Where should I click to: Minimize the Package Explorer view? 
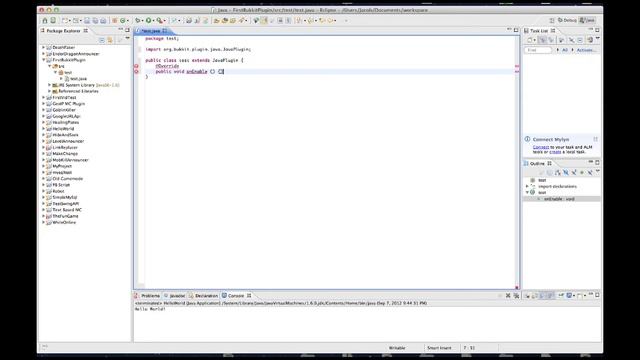pos(120,30)
